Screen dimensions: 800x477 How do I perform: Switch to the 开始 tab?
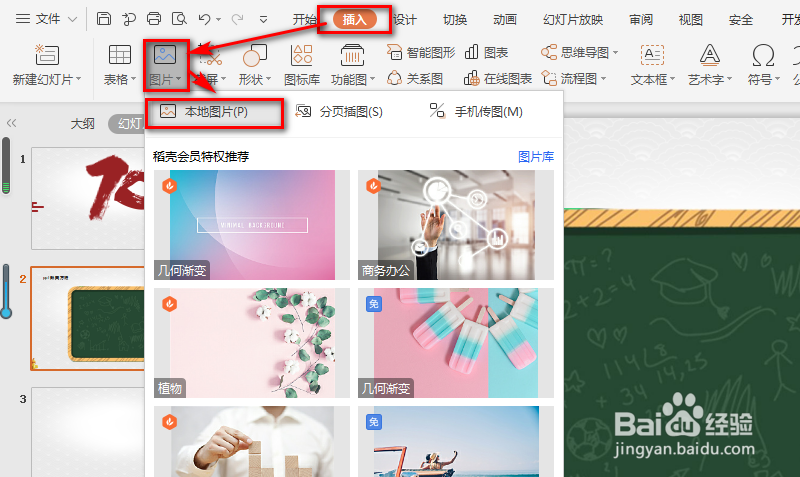click(305, 20)
